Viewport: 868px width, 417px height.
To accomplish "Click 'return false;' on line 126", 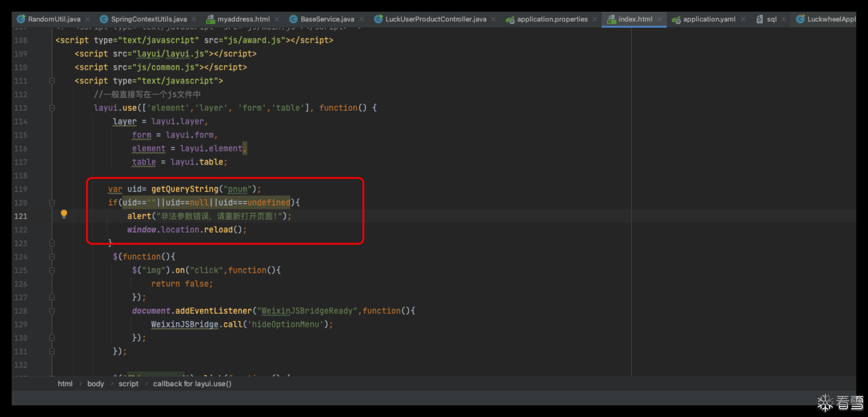I will 182,284.
